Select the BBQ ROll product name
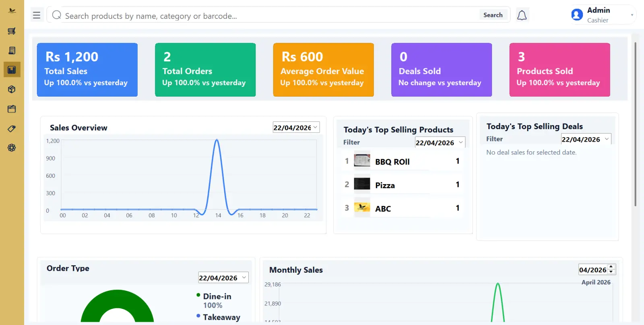 392,162
